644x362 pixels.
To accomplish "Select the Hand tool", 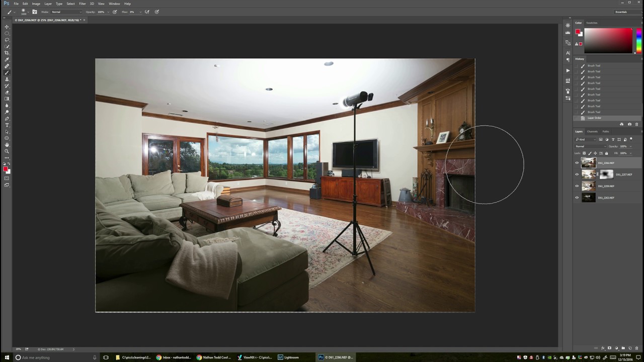I will (7, 144).
